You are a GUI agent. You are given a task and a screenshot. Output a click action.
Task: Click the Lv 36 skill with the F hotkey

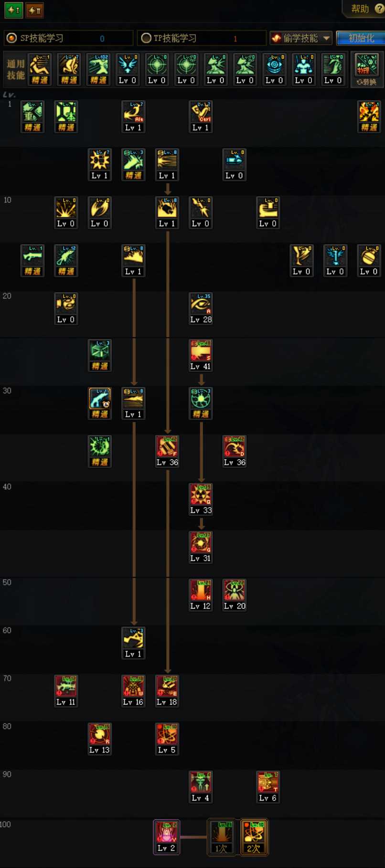click(x=167, y=447)
